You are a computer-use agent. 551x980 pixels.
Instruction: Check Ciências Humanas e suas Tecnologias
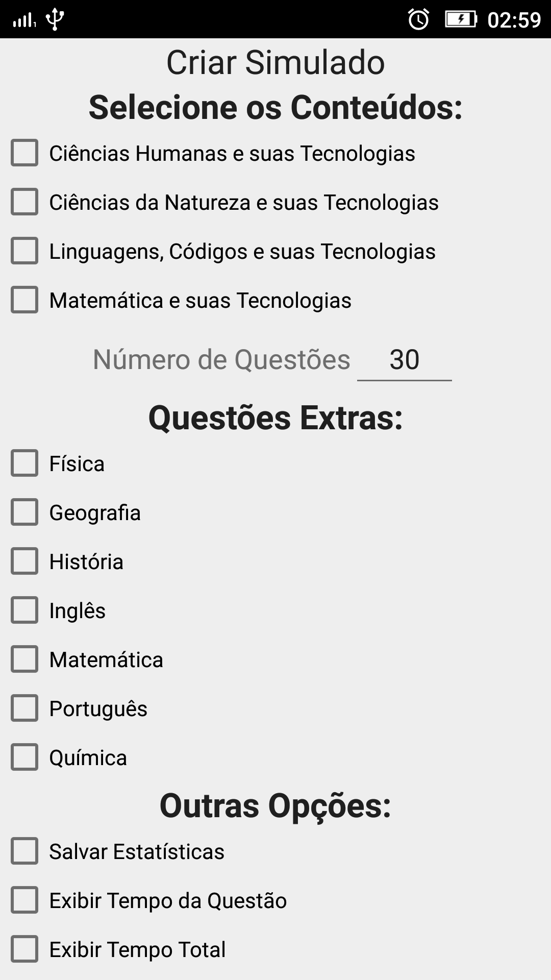pos(24,153)
